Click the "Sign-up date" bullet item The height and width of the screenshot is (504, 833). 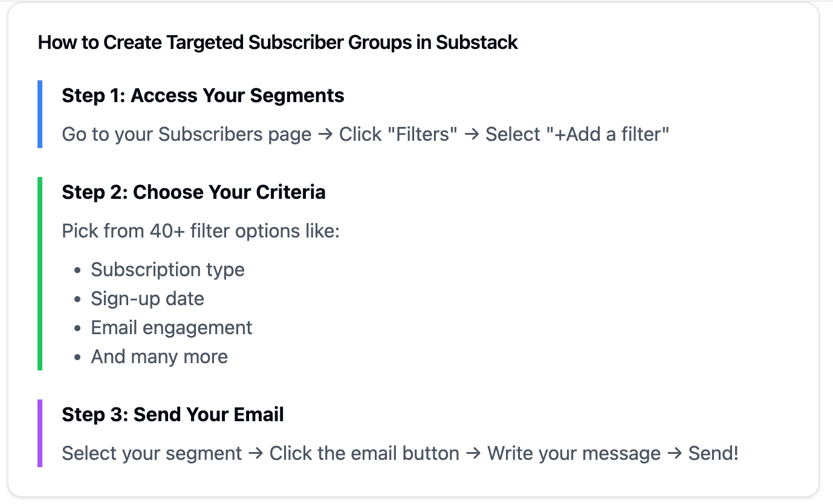(147, 299)
